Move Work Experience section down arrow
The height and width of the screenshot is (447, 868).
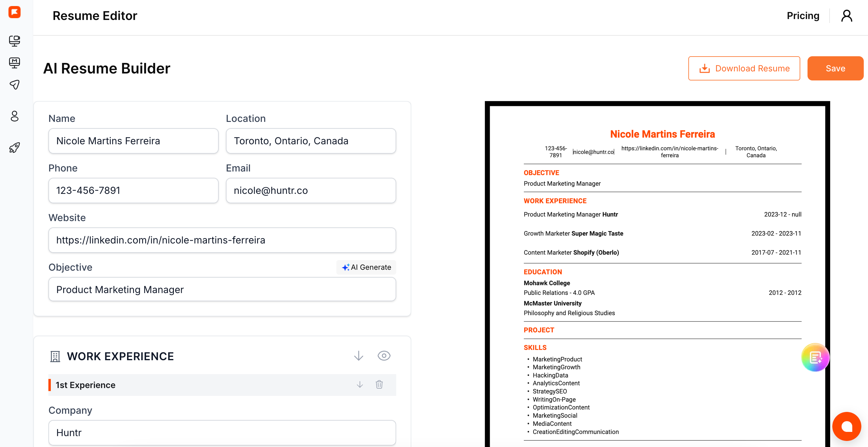tap(358, 356)
